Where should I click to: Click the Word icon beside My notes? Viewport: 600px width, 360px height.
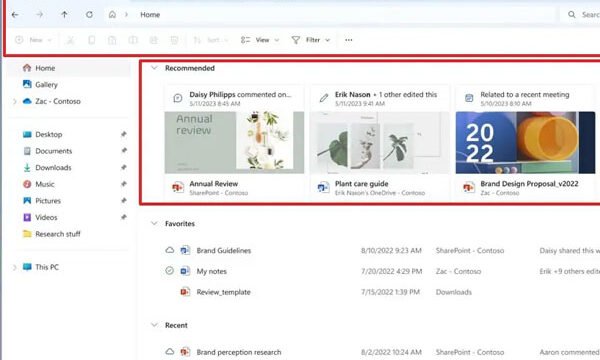[185, 271]
